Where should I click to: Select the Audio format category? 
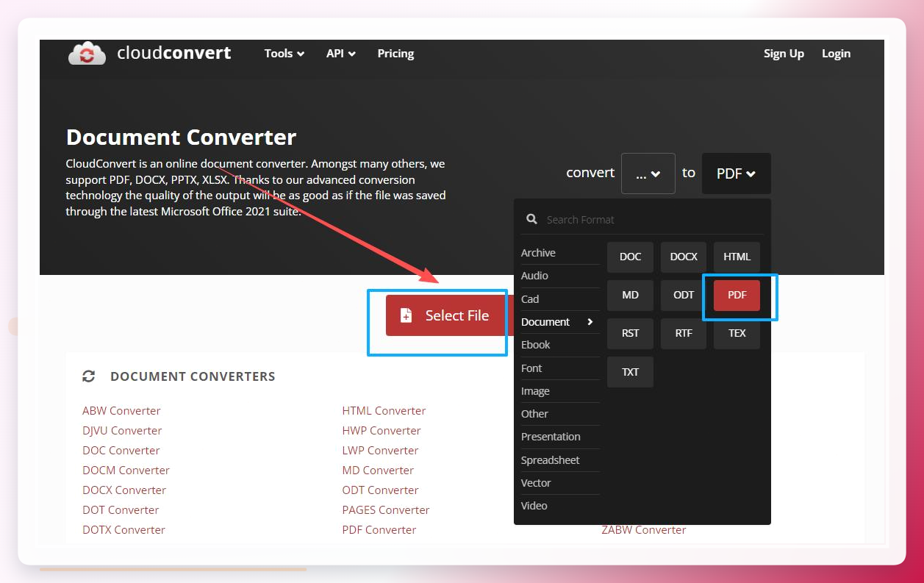(559, 276)
